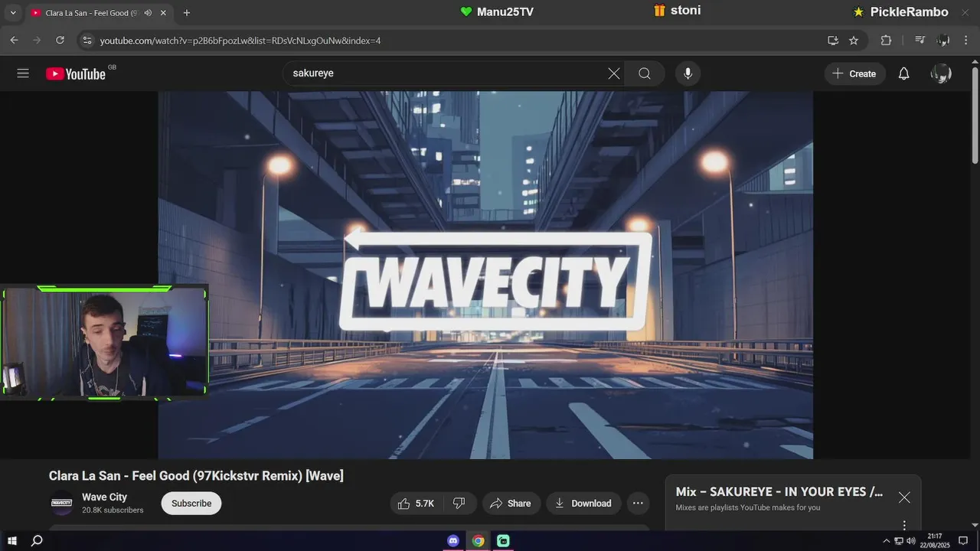Show hidden system tray icons
Screen dimensions: 980x551
click(887, 541)
